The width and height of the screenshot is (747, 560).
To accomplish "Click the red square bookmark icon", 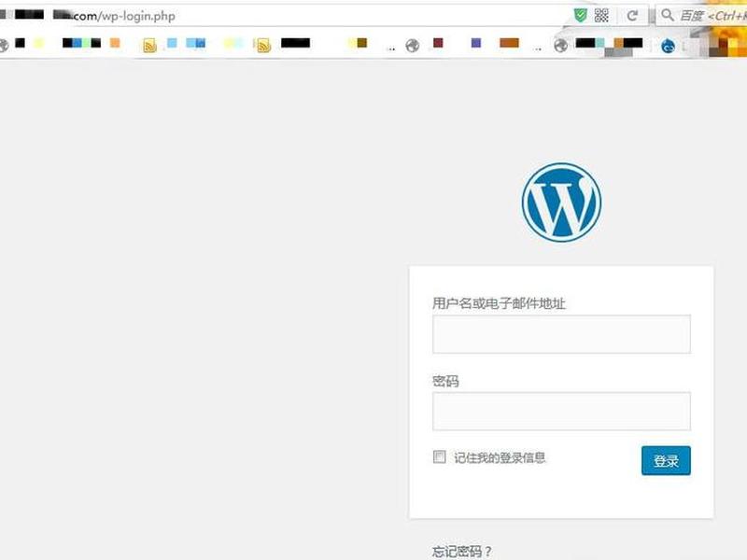I will pos(438,43).
